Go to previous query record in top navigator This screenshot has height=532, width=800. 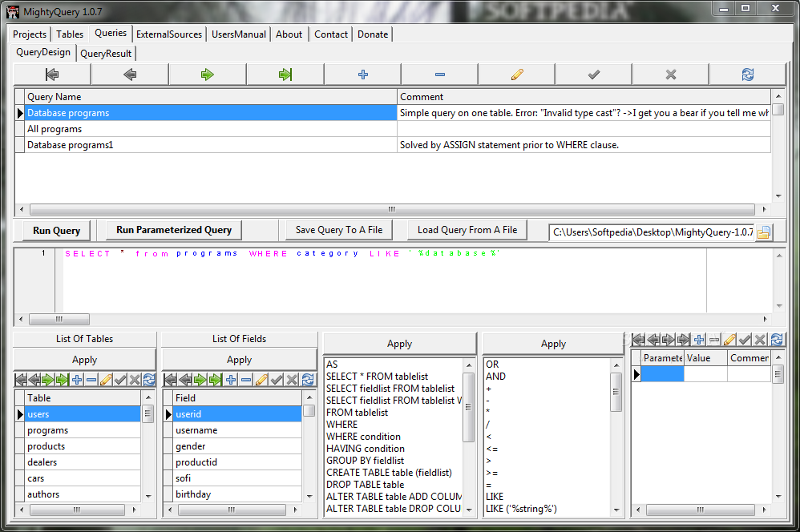[130, 75]
